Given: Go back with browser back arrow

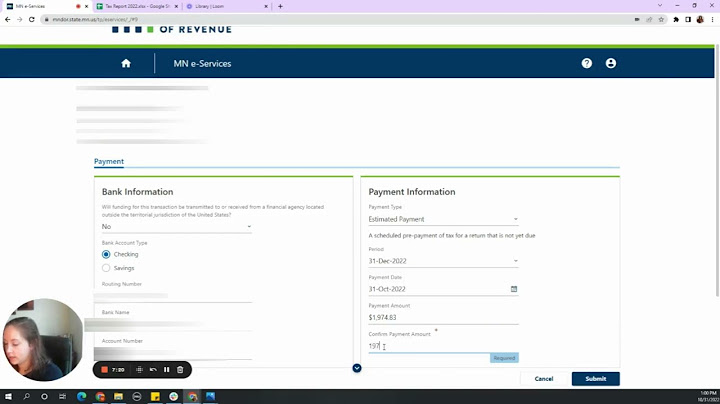Looking at the screenshot, I should click(7, 19).
